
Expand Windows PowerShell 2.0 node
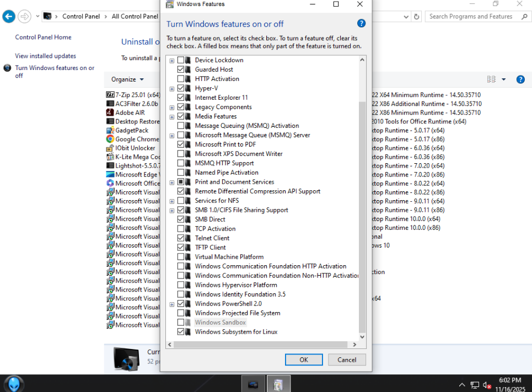point(172,304)
